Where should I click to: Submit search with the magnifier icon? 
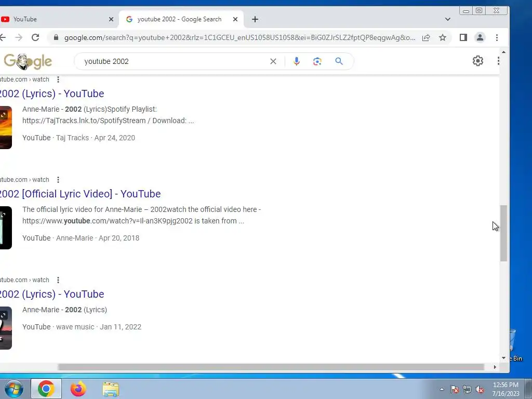click(339, 61)
